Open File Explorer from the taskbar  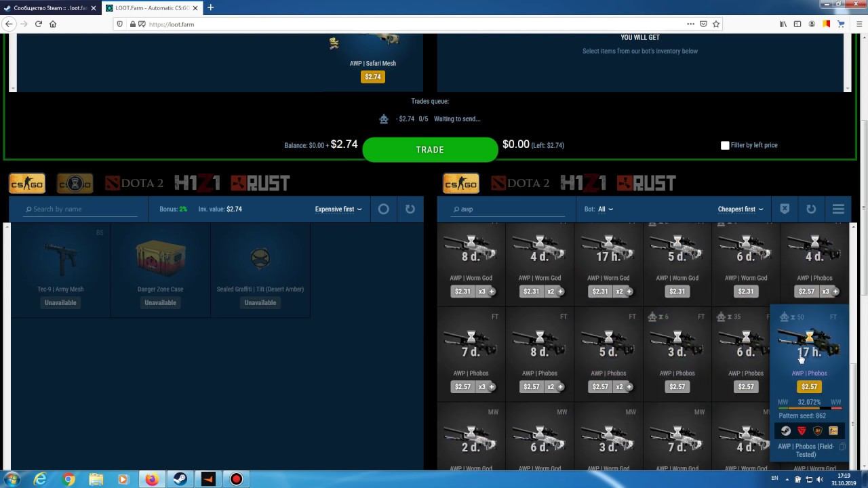(96, 479)
